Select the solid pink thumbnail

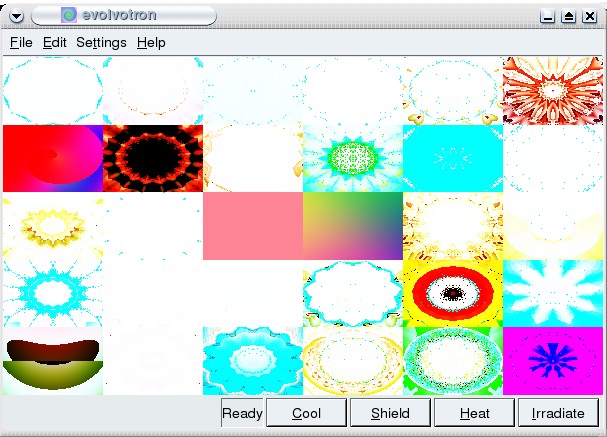[253, 226]
